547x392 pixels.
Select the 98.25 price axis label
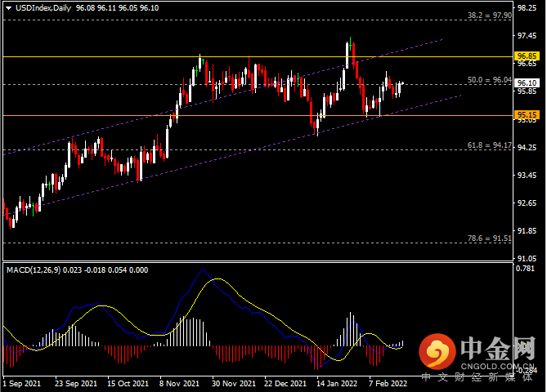tap(527, 8)
